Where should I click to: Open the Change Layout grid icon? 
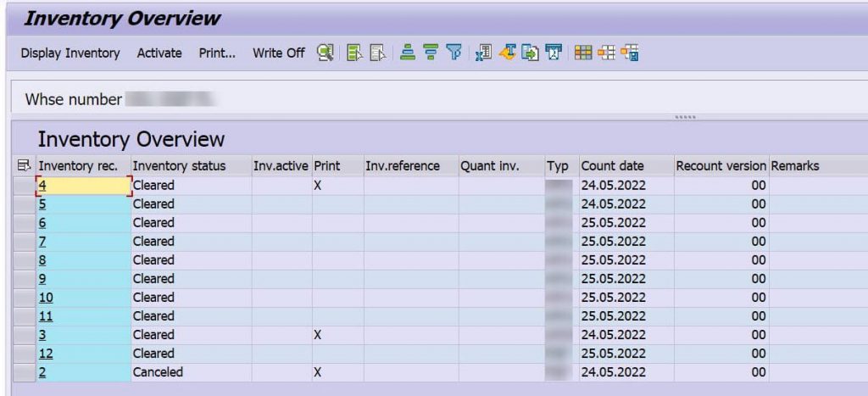point(583,53)
